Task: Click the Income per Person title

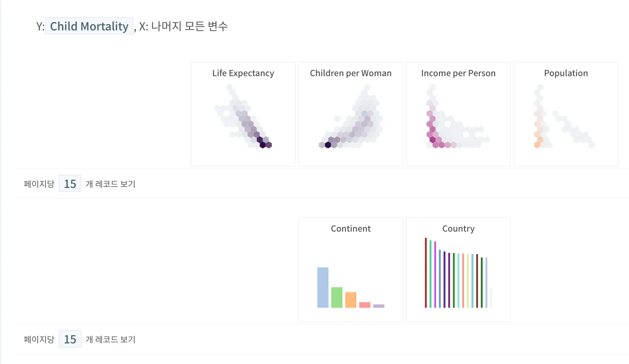Action: (x=458, y=73)
